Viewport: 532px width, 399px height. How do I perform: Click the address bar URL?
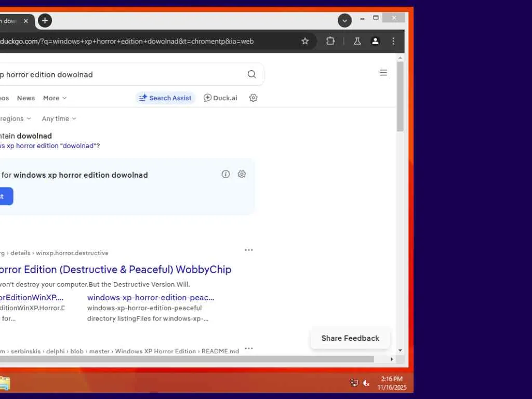coord(127,41)
